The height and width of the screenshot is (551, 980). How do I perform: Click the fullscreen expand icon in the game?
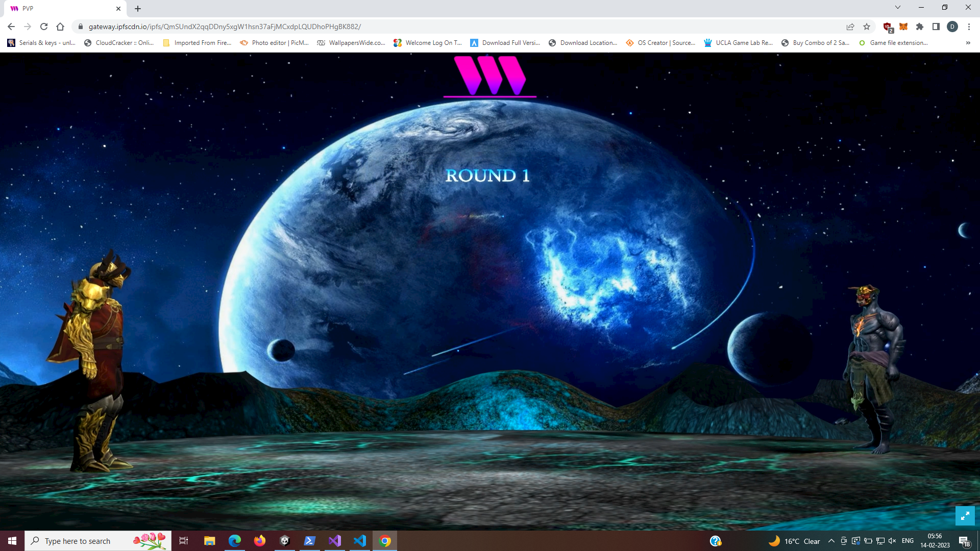965,516
